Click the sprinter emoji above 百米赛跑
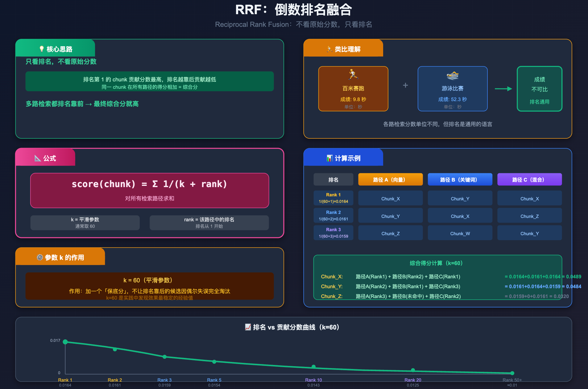This screenshot has height=389, width=588. pos(353,75)
